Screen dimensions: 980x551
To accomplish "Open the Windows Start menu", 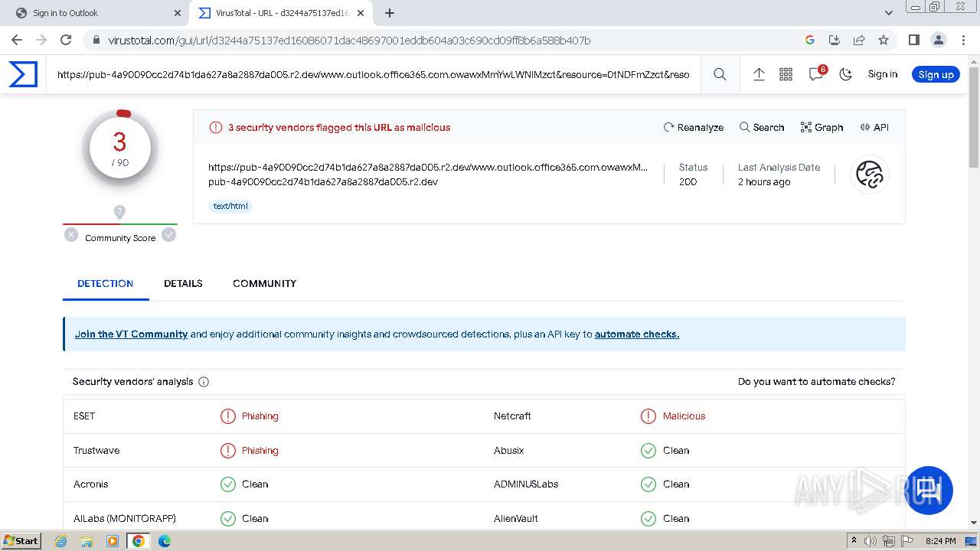I will pos(21,540).
